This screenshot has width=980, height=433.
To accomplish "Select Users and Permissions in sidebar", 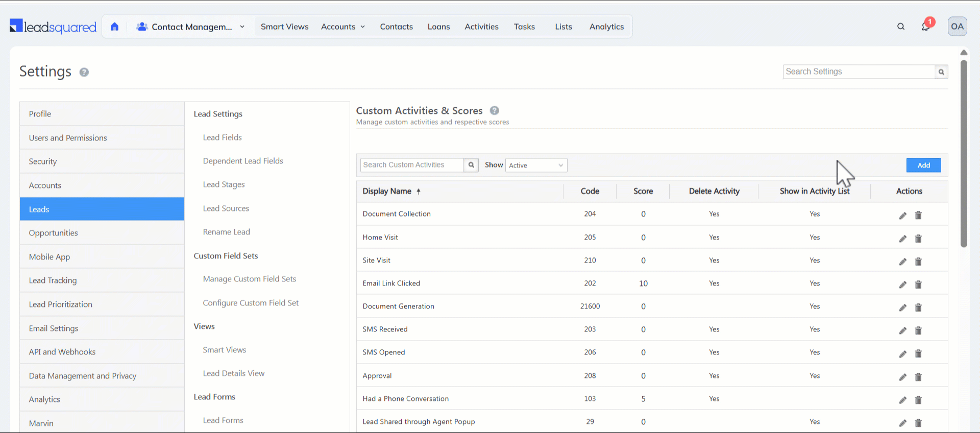I will click(68, 138).
